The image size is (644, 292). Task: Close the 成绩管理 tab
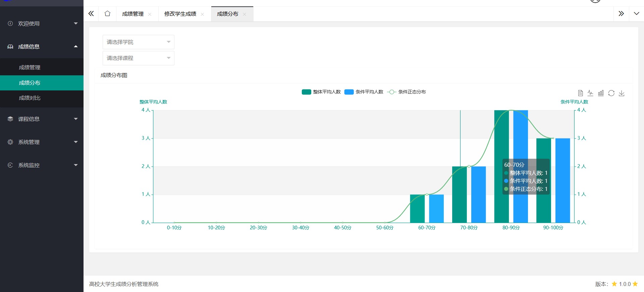tap(150, 14)
